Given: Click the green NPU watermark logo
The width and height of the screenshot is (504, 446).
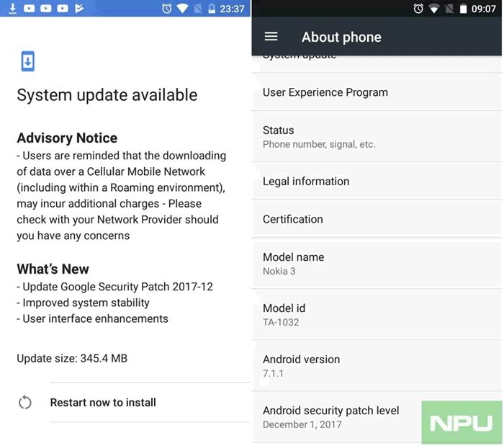Looking at the screenshot, I should 461,423.
